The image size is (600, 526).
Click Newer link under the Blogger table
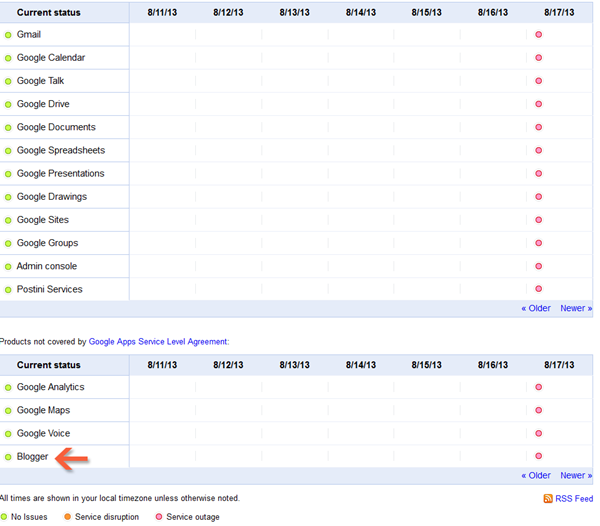[x=576, y=476]
